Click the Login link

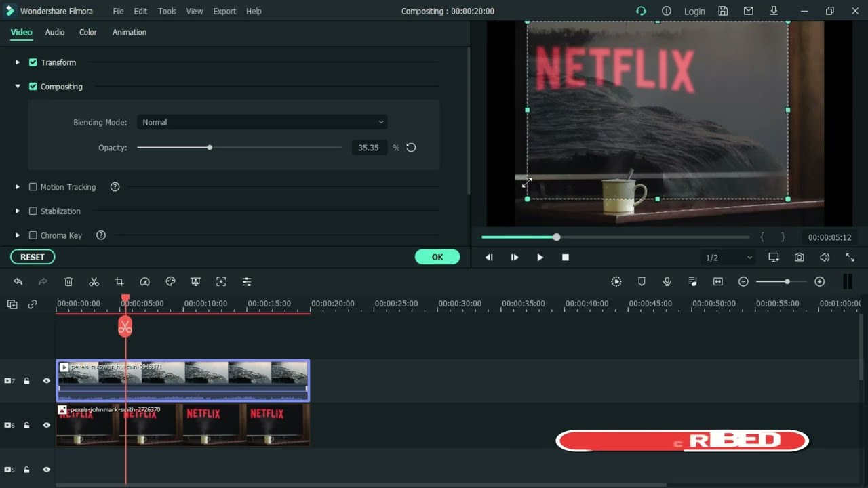pyautogui.click(x=694, y=11)
